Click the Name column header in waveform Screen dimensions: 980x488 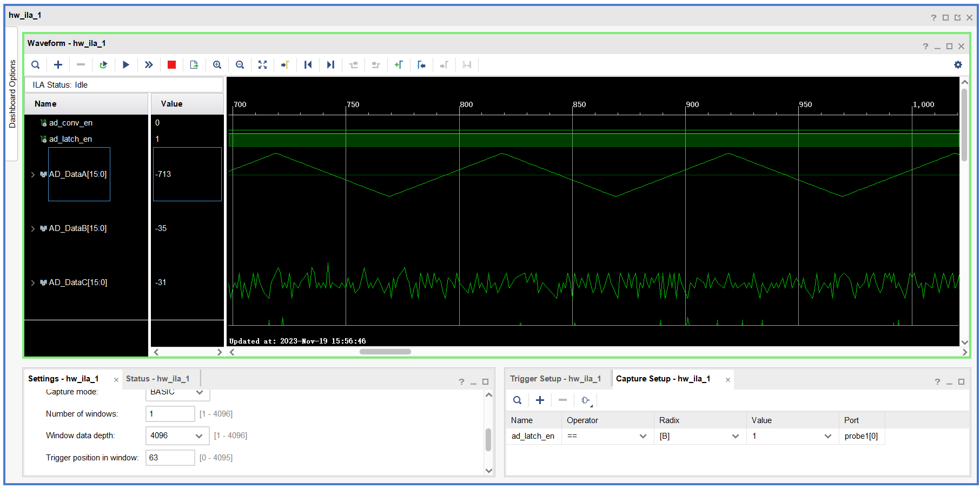click(x=87, y=104)
